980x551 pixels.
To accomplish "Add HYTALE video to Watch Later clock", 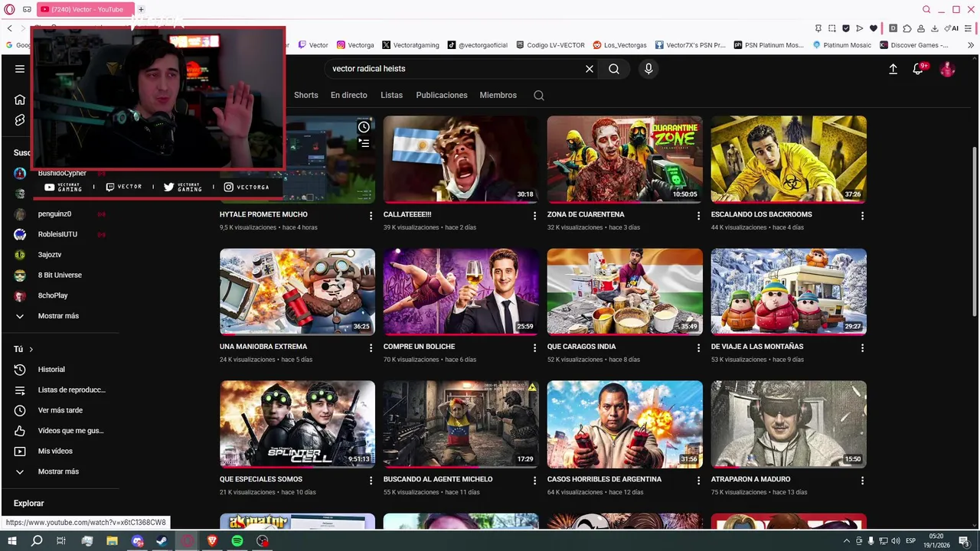I will (364, 127).
